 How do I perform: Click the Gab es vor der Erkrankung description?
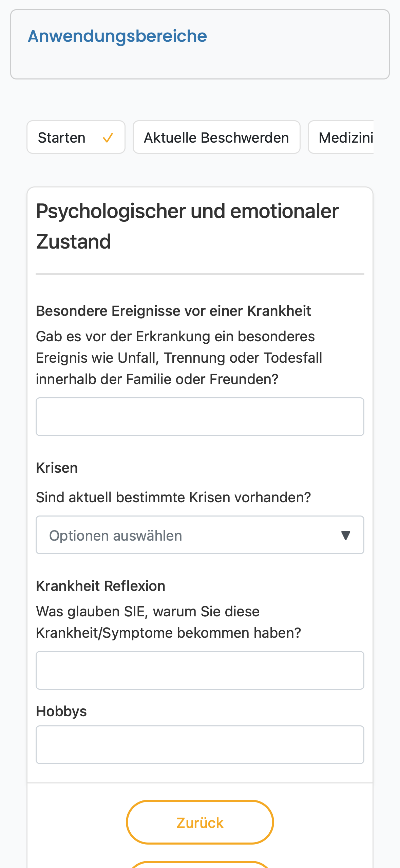(x=179, y=358)
